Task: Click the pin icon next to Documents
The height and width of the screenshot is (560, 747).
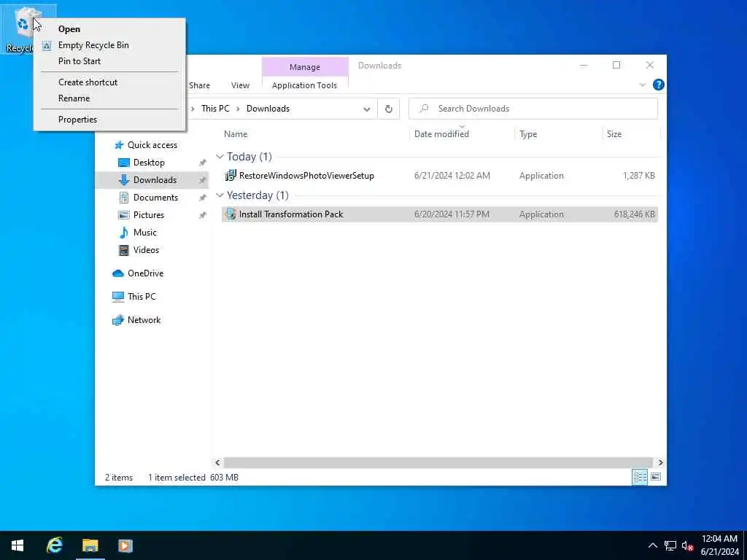Action: 203,198
